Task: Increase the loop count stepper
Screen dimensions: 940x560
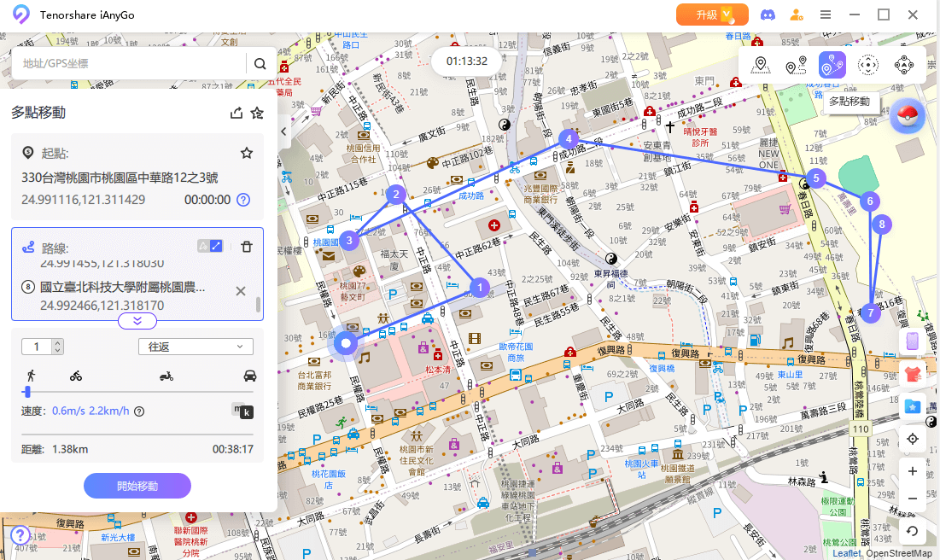Action: click(x=57, y=343)
